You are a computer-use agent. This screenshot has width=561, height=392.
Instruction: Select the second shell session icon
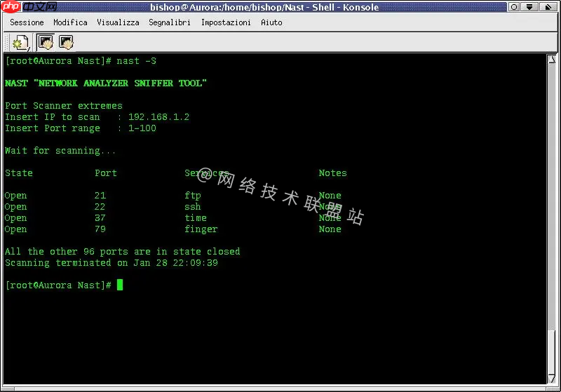pos(66,43)
